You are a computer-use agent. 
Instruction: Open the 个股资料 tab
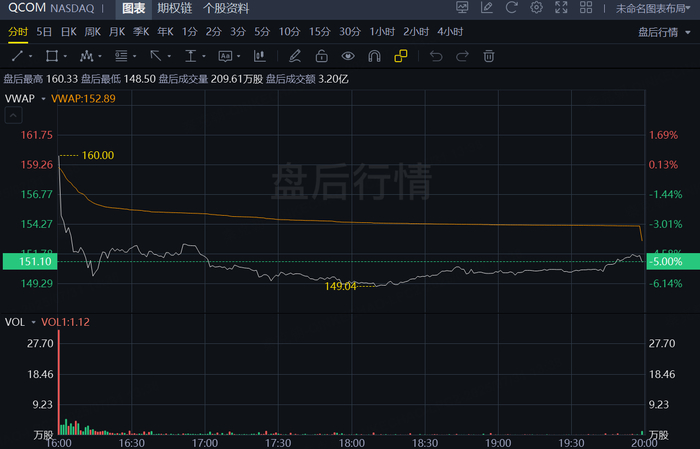[226, 8]
